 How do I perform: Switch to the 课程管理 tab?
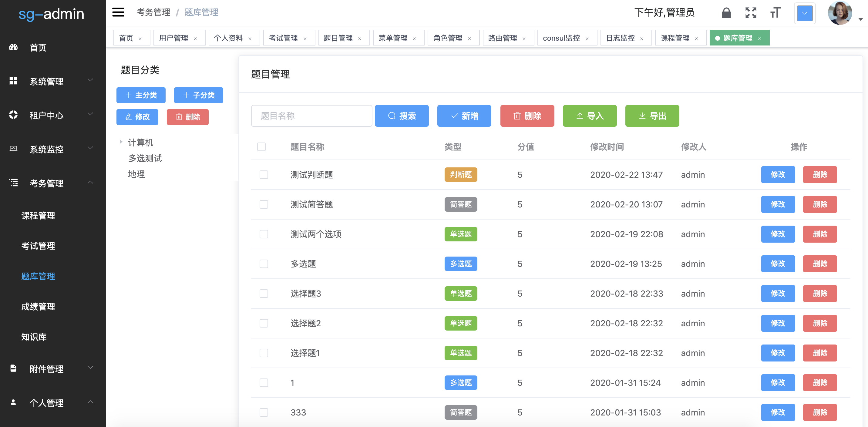(x=675, y=38)
